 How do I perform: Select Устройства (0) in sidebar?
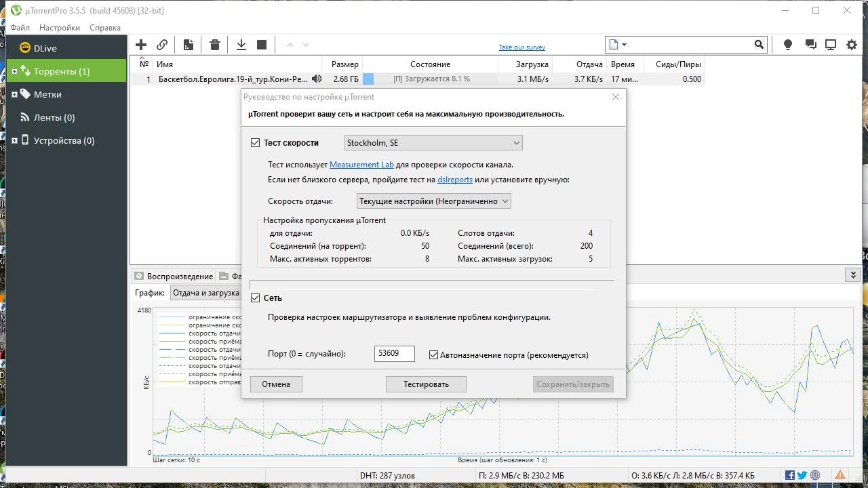[66, 140]
